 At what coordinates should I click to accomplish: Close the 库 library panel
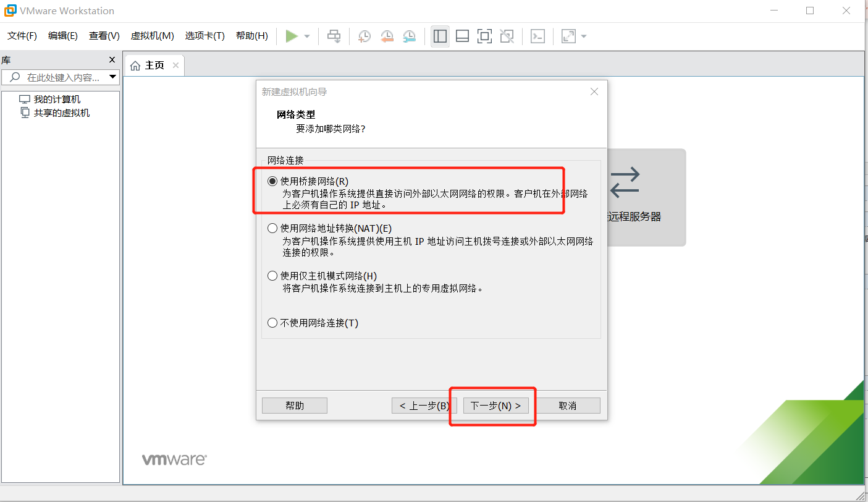point(112,60)
